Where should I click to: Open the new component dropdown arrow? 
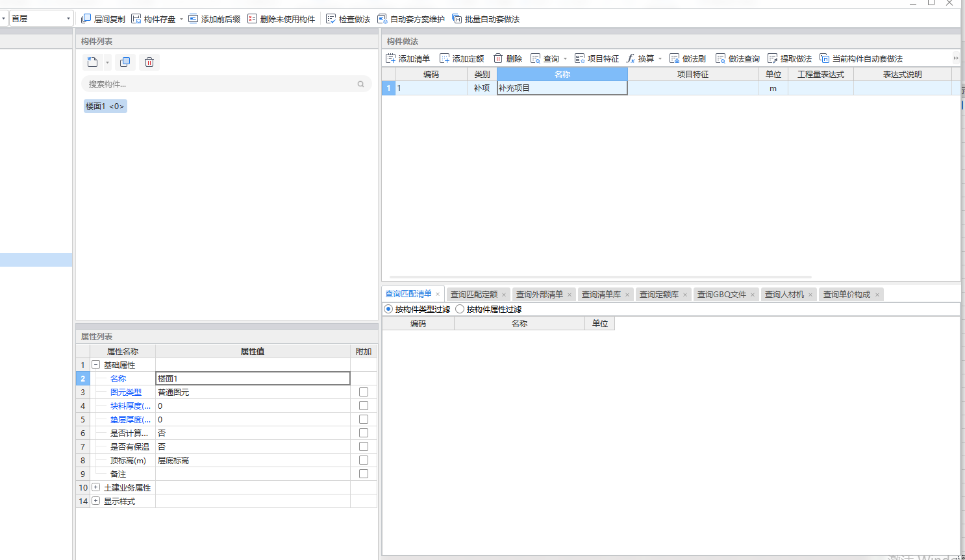(x=107, y=62)
